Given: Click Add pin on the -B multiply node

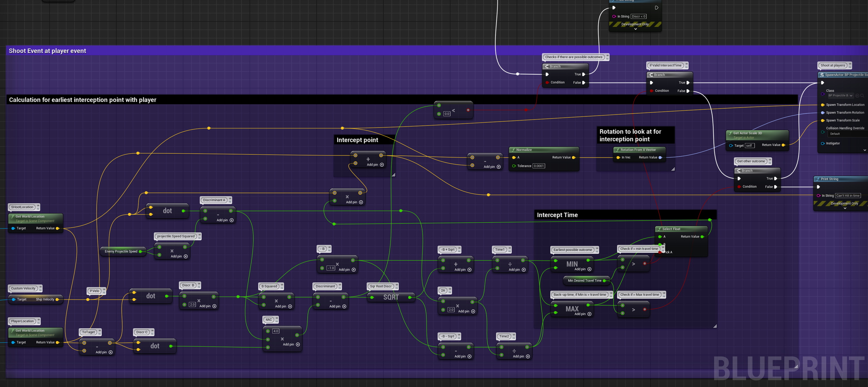Looking at the screenshot, I should tap(347, 269).
